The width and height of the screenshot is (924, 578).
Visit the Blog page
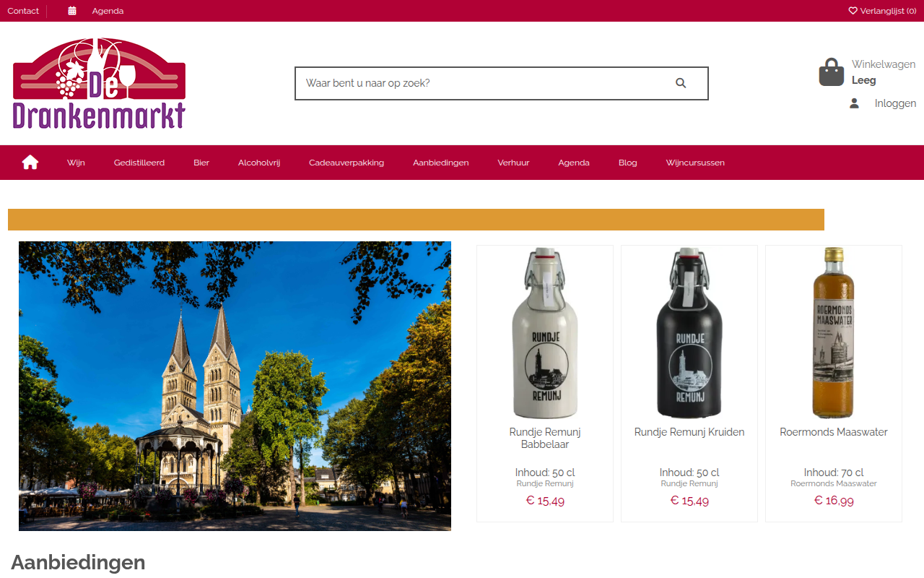(x=628, y=163)
